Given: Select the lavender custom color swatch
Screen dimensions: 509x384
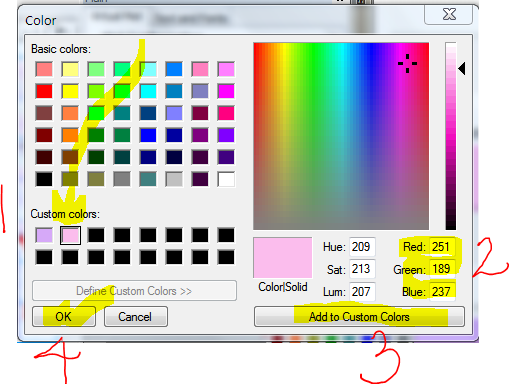Looking at the screenshot, I should (44, 235).
